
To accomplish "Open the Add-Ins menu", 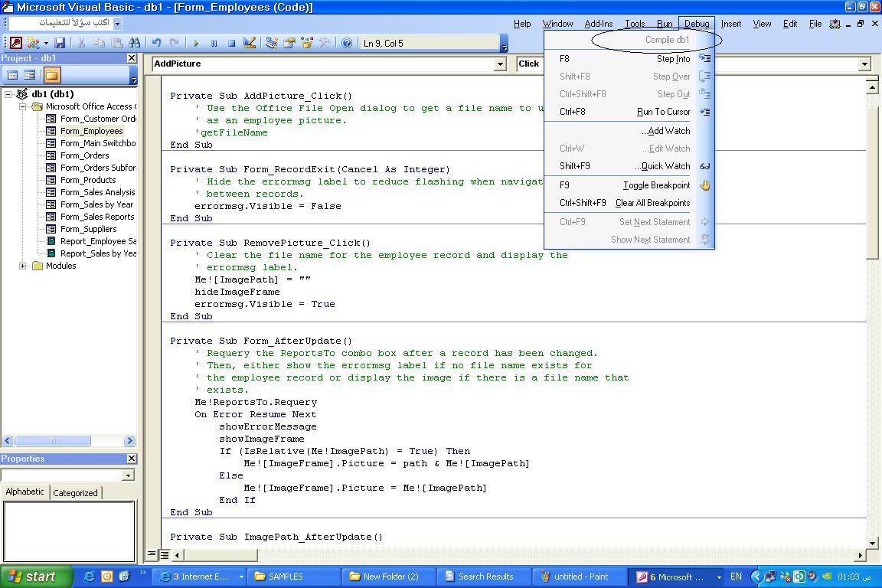I will 599,24.
